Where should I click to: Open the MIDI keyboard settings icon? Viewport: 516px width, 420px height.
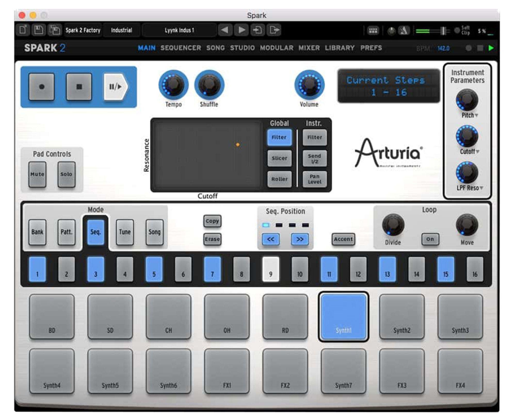(x=373, y=31)
